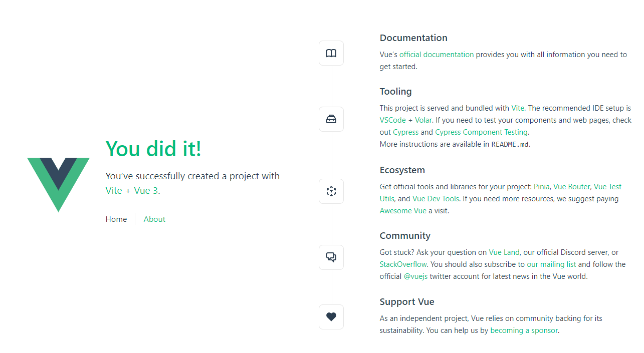Click the Tooling toolbox icon
The width and height of the screenshot is (644, 353).
point(331,119)
